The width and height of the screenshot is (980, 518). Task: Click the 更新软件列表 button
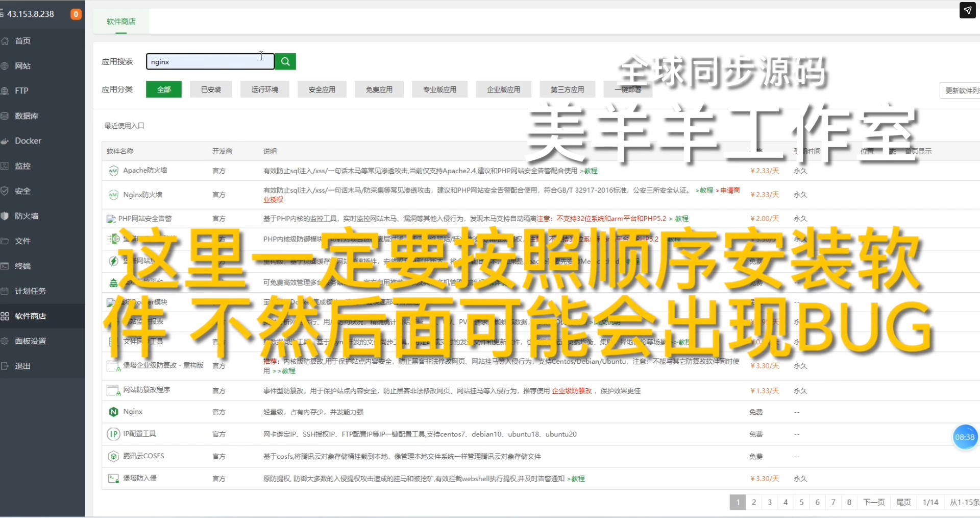(x=961, y=90)
